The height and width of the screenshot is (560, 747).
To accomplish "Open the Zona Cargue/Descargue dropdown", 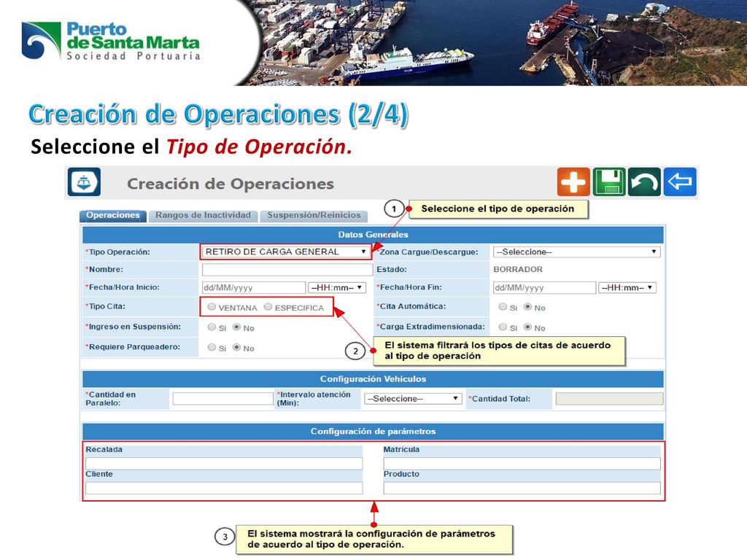I will tap(576, 252).
